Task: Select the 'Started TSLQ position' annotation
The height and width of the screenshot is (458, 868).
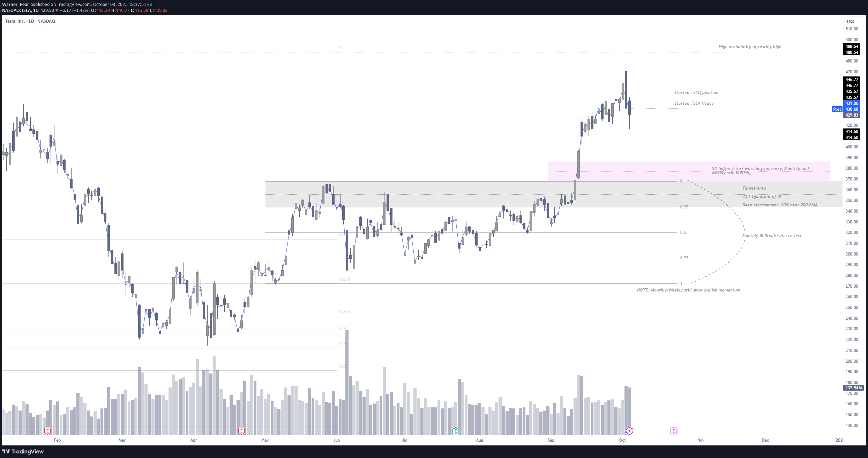Action: point(696,93)
